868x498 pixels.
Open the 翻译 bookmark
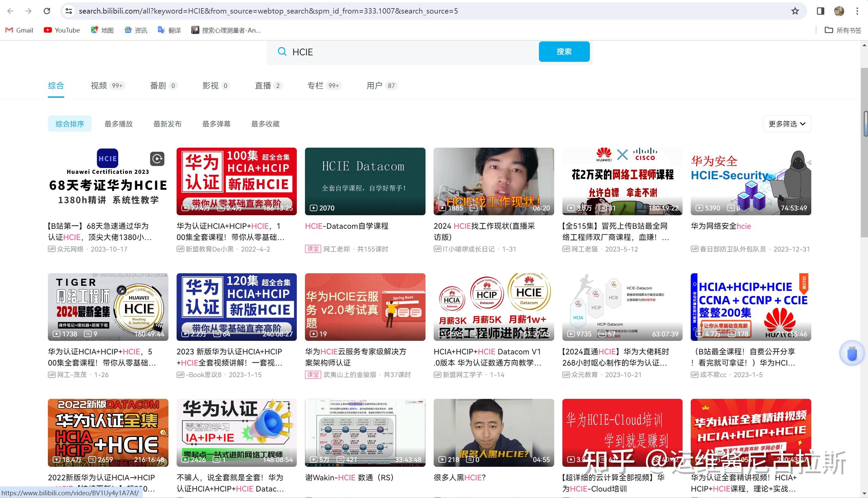[169, 30]
